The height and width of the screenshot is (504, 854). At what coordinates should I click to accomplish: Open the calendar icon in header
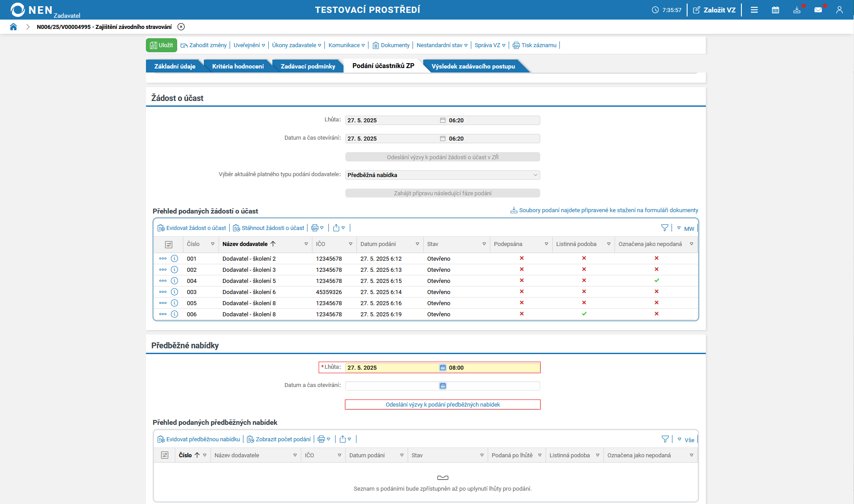click(775, 10)
